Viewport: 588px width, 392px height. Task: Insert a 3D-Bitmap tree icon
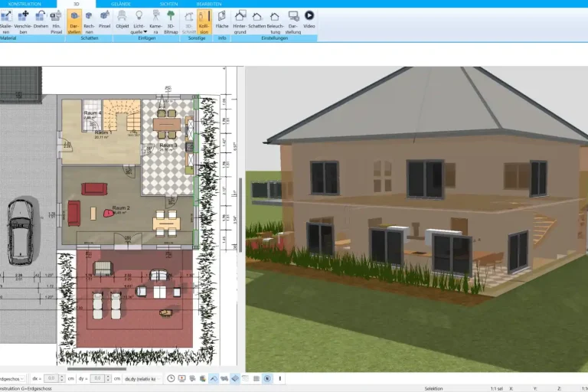(x=171, y=22)
